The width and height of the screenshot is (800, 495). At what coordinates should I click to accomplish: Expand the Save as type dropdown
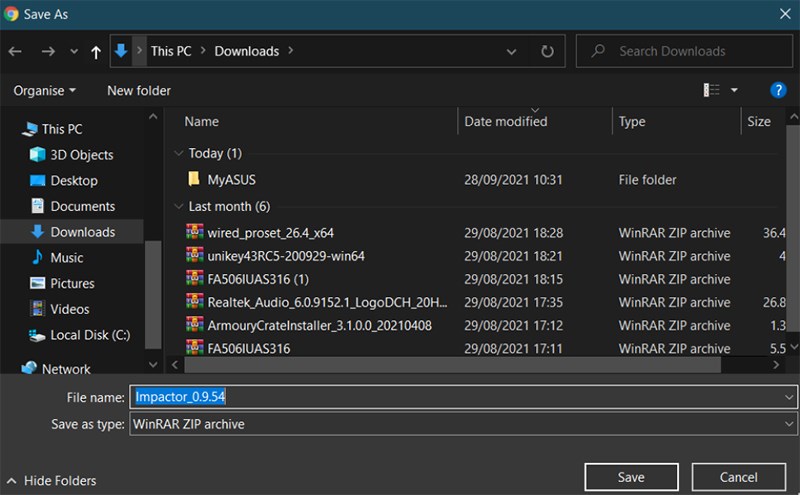pyautogui.click(x=789, y=424)
